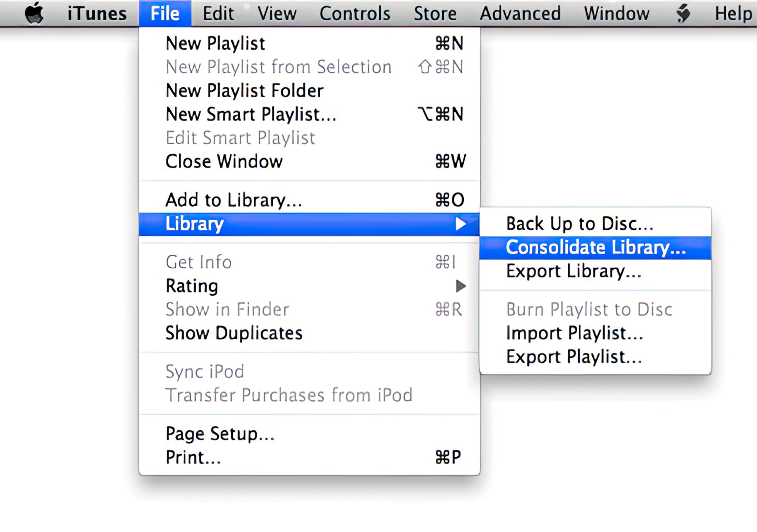Image resolution: width=757 pixels, height=532 pixels.
Task: Click the script menu icon in menu bar
Action: 683,14
